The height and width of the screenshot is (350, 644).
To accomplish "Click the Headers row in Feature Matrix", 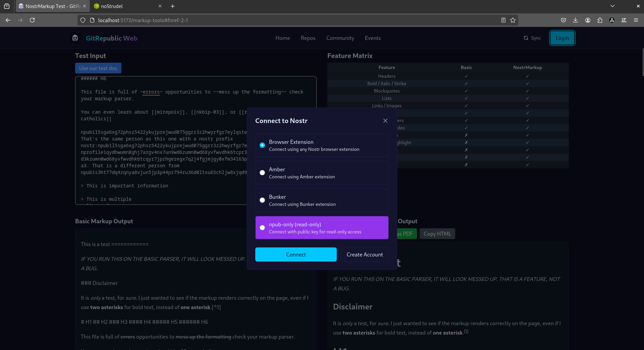I will [x=448, y=76].
